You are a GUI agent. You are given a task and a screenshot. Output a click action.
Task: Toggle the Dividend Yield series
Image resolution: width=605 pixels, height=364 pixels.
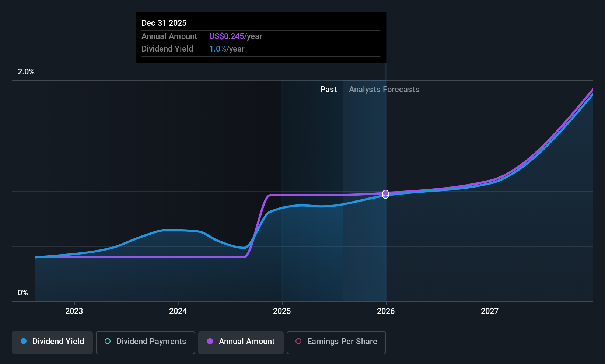52,343
